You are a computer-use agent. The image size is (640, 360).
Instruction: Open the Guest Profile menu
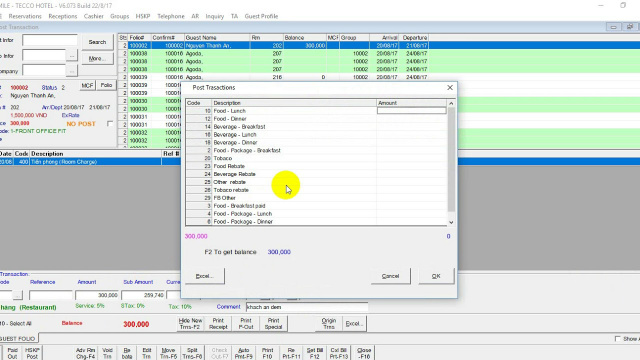click(x=261, y=16)
